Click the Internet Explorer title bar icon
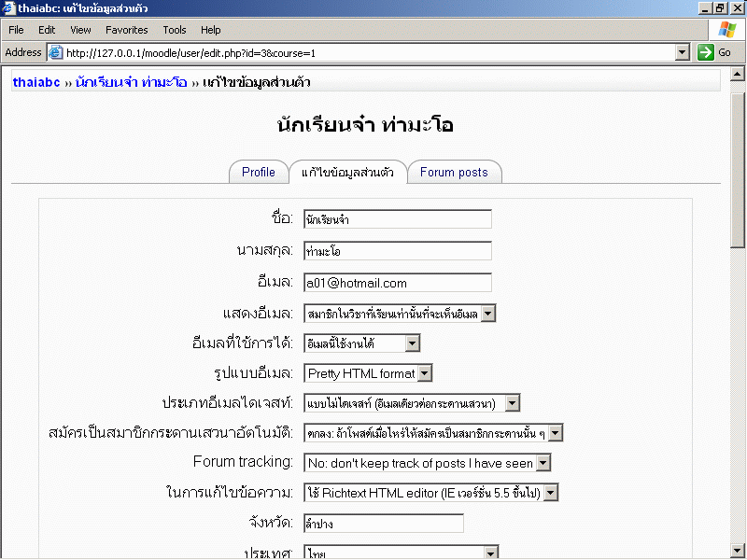This screenshot has width=747, height=560. coord(8,7)
